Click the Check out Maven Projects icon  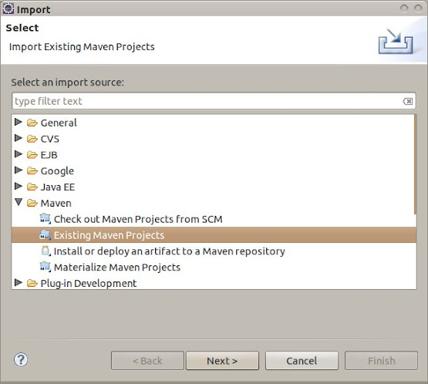pos(45,219)
